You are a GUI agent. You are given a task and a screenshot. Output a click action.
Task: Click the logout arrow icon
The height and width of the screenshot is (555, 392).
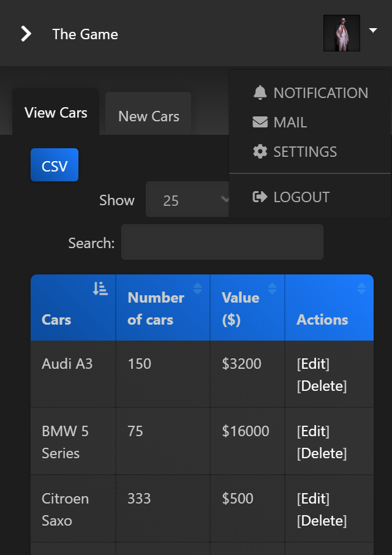pos(260,197)
